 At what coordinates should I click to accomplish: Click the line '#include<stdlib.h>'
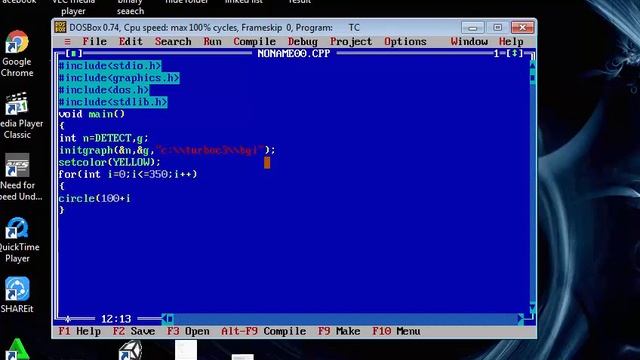tap(113, 102)
